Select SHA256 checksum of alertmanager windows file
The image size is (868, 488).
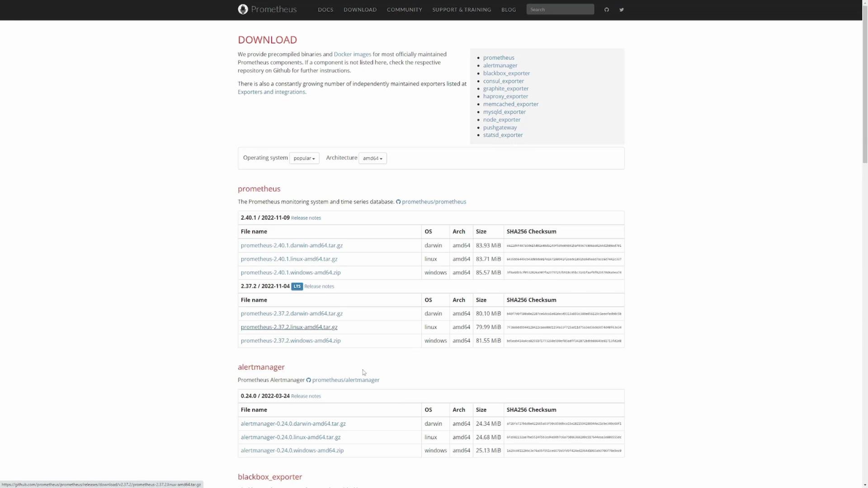(x=564, y=451)
